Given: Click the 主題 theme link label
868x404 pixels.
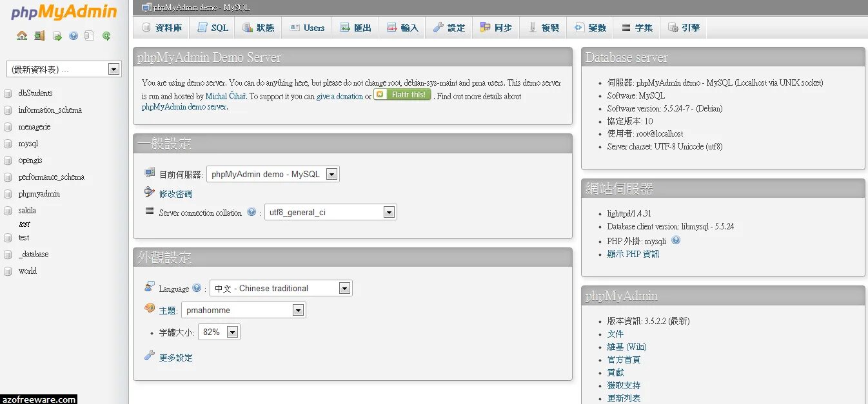Looking at the screenshot, I should click(x=167, y=311).
